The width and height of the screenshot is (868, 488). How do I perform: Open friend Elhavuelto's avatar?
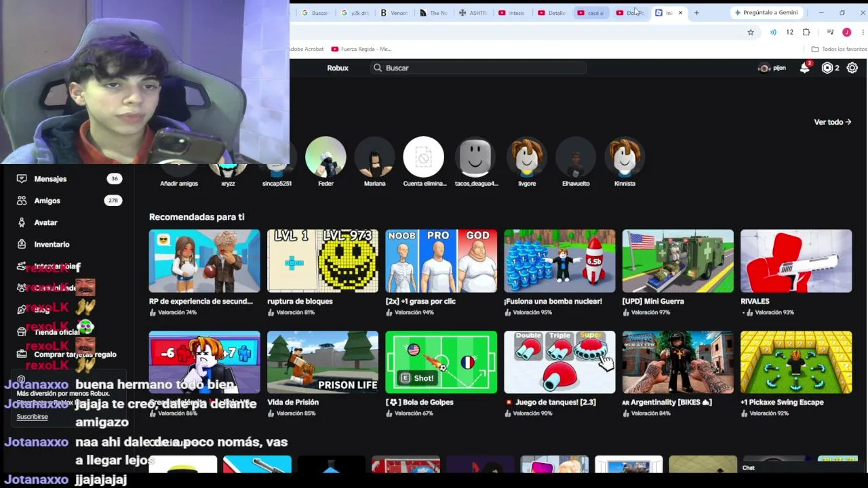click(x=576, y=157)
